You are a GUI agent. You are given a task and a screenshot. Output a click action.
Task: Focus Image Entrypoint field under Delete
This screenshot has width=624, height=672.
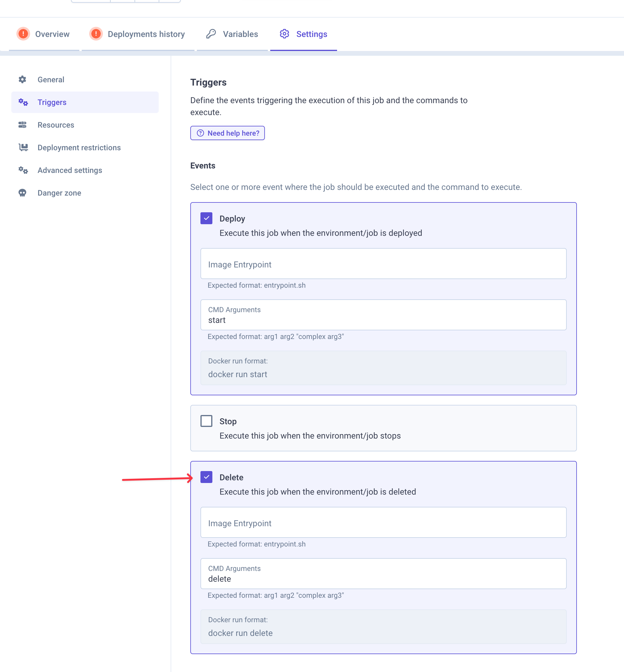coord(383,522)
